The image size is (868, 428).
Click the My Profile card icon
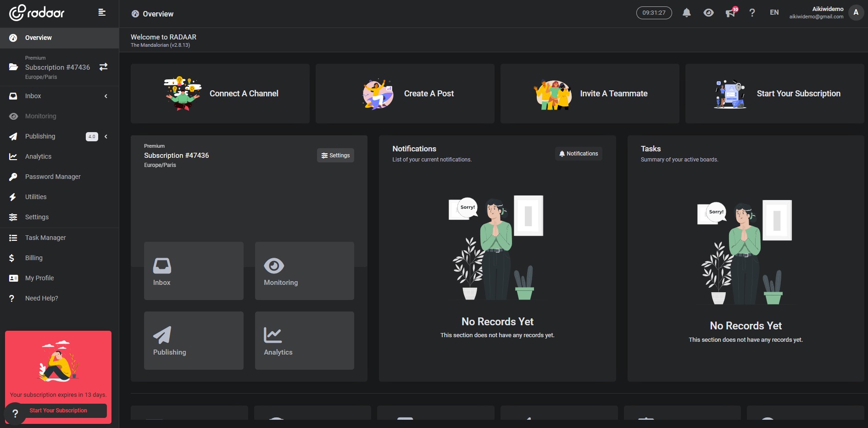[13, 278]
